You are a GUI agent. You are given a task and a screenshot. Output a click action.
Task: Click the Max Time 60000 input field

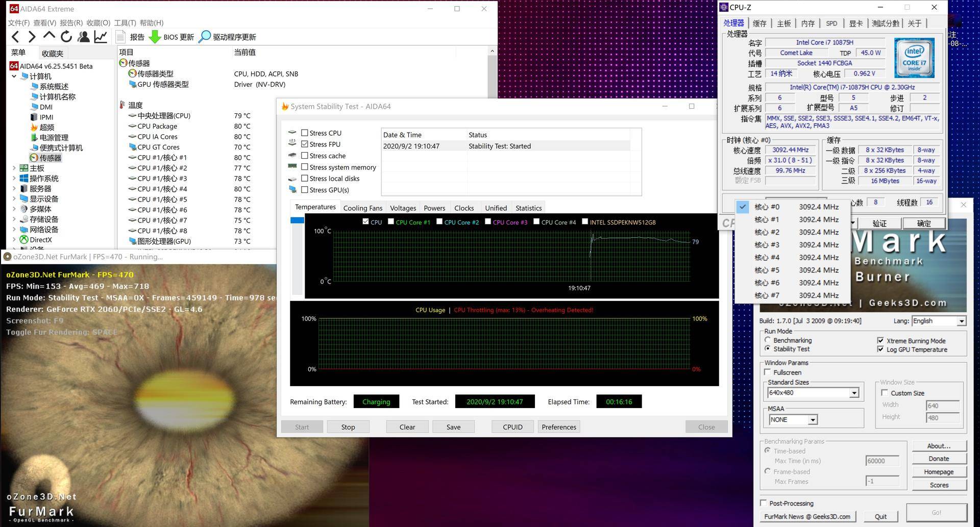[x=883, y=461]
